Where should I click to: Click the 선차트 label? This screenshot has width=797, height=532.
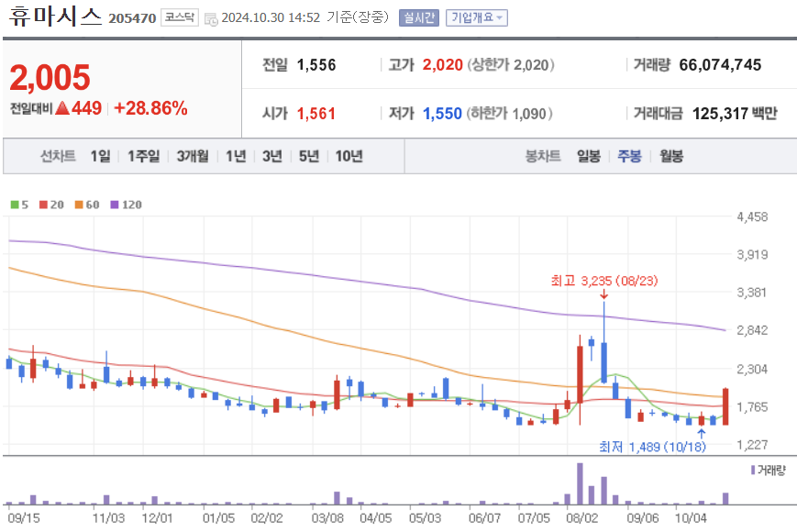(58, 156)
